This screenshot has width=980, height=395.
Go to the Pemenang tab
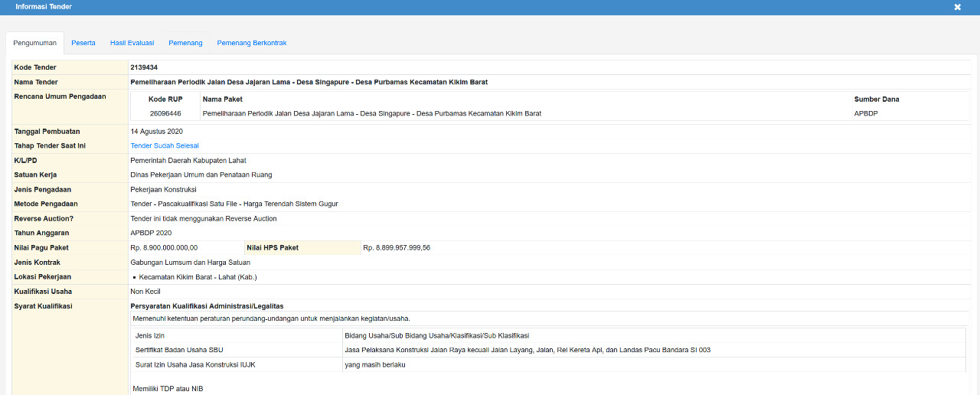pyautogui.click(x=185, y=44)
